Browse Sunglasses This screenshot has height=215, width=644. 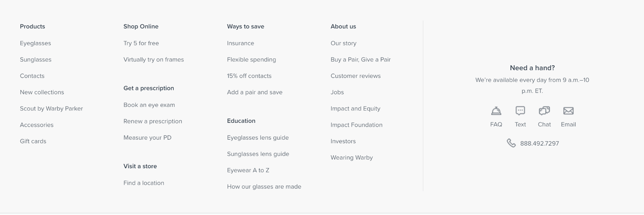click(36, 60)
